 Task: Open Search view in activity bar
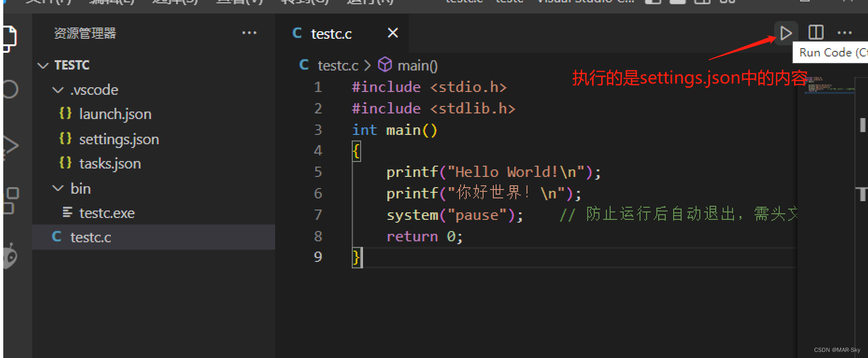[x=9, y=89]
